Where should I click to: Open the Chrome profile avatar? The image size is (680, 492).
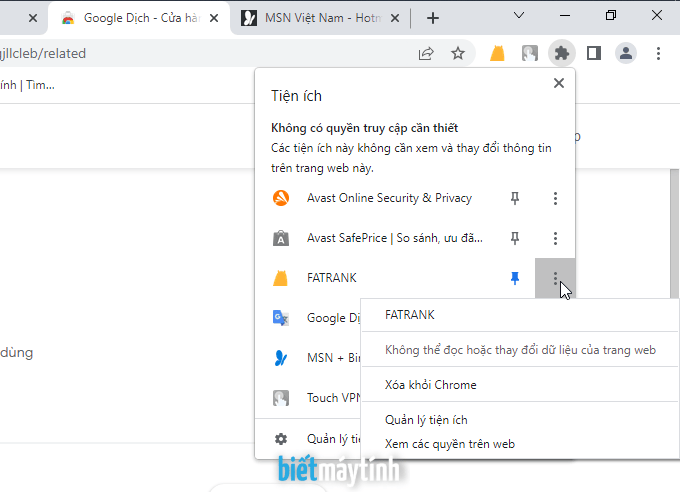point(626,53)
